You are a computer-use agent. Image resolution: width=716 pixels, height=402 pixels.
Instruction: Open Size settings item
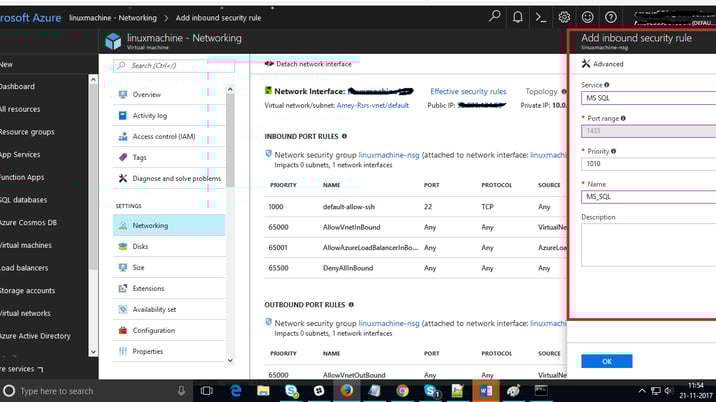coord(169,267)
